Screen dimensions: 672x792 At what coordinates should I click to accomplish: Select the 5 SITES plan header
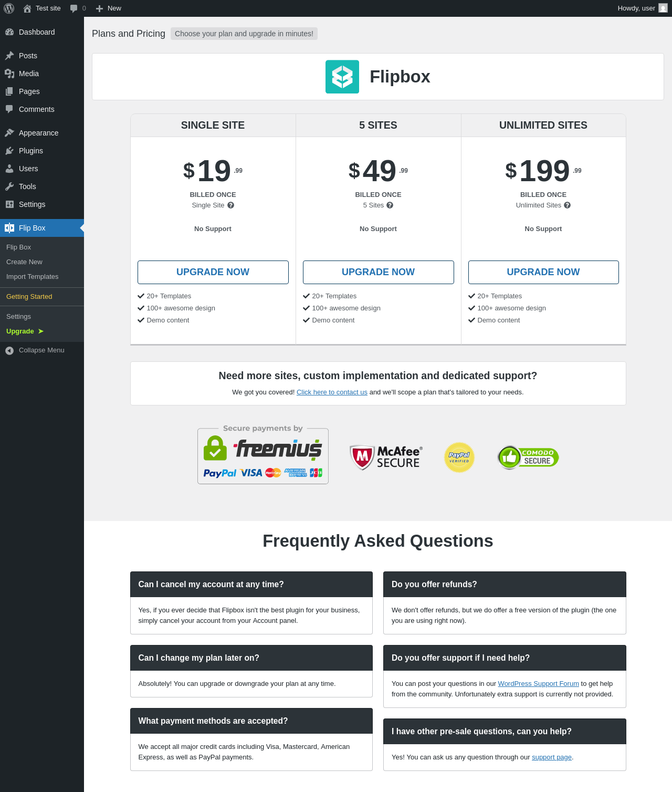click(379, 126)
